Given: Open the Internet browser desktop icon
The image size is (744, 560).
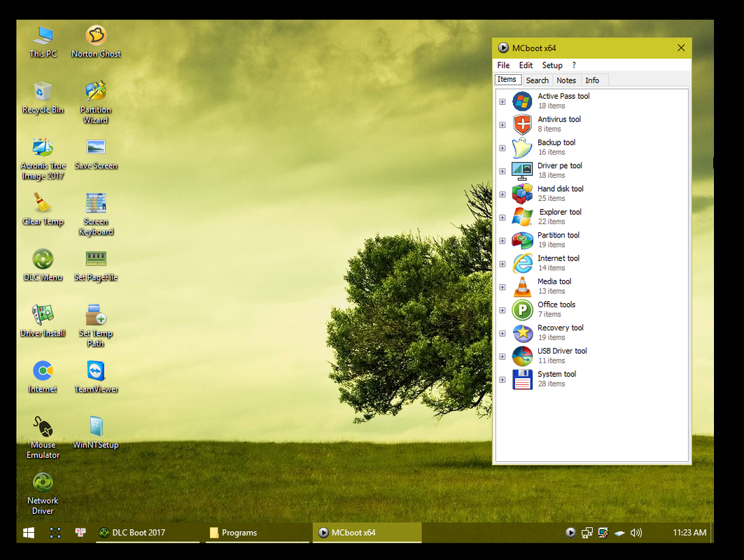Looking at the screenshot, I should 43,377.
